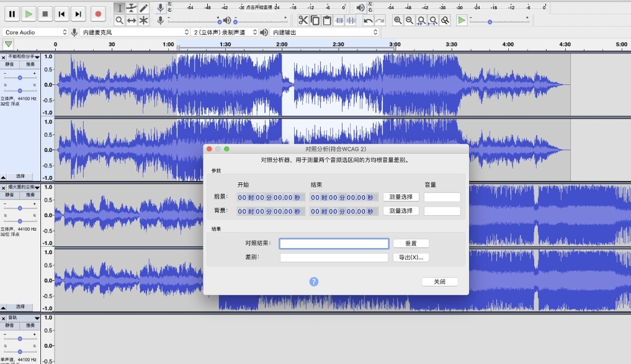Select the magnifier Zoom tool

(x=120, y=20)
